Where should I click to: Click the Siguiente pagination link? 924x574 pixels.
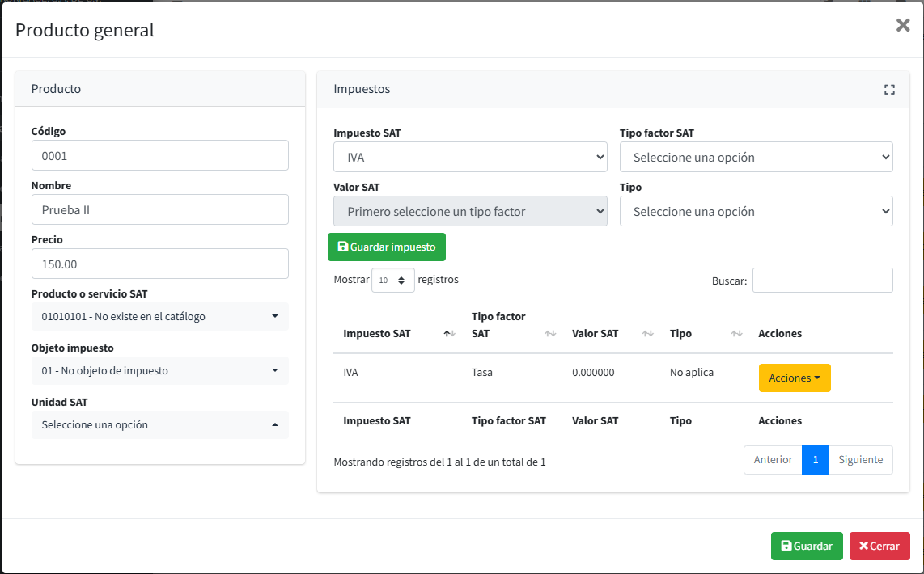coord(860,459)
